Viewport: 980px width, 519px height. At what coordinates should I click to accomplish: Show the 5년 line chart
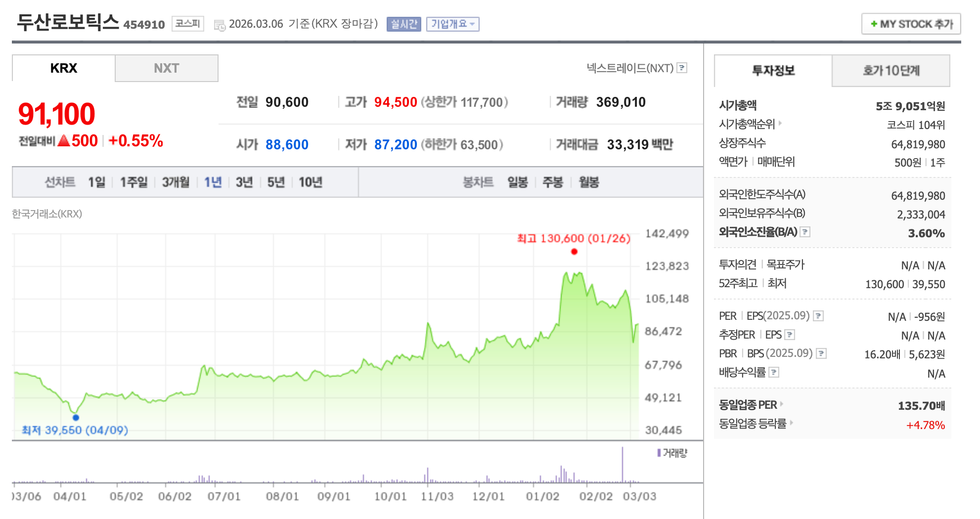click(276, 182)
